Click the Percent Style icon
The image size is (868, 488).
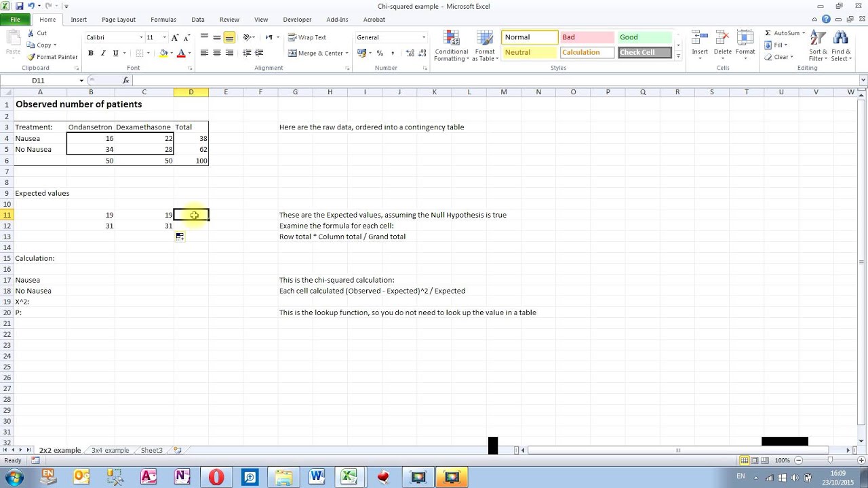(x=380, y=53)
